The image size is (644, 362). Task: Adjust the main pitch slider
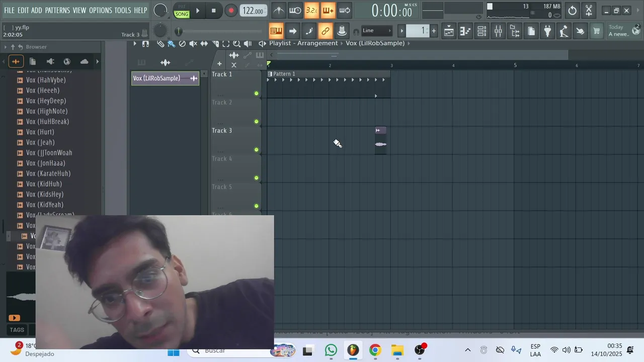(178, 31)
